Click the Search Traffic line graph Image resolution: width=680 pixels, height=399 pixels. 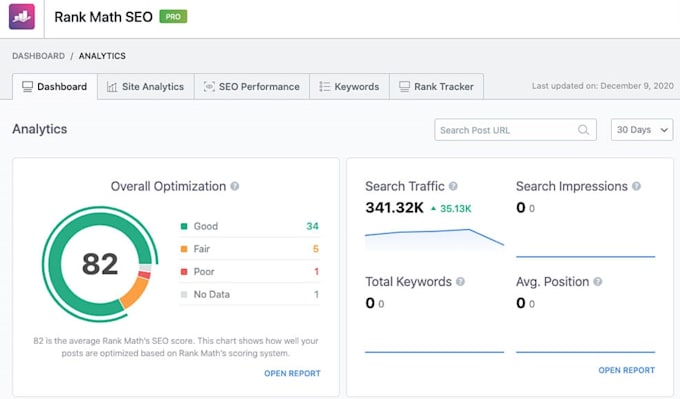pyautogui.click(x=434, y=240)
